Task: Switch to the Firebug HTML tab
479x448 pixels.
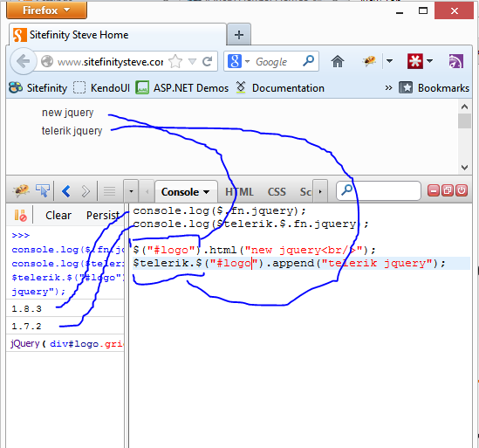Action: pos(239,192)
